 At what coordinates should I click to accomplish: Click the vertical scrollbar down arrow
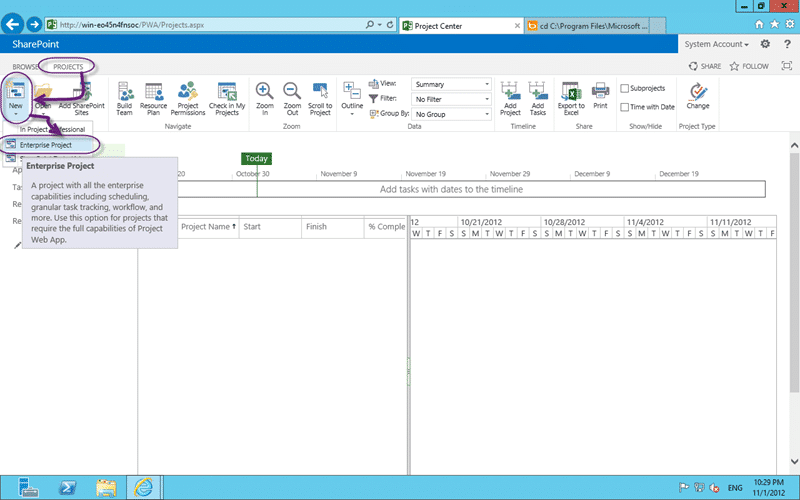click(794, 462)
